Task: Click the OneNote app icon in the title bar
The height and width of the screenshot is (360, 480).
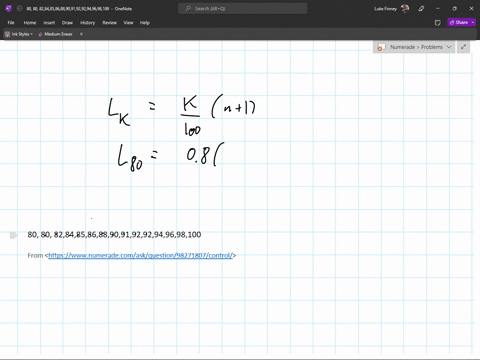Action: pos(9,8)
